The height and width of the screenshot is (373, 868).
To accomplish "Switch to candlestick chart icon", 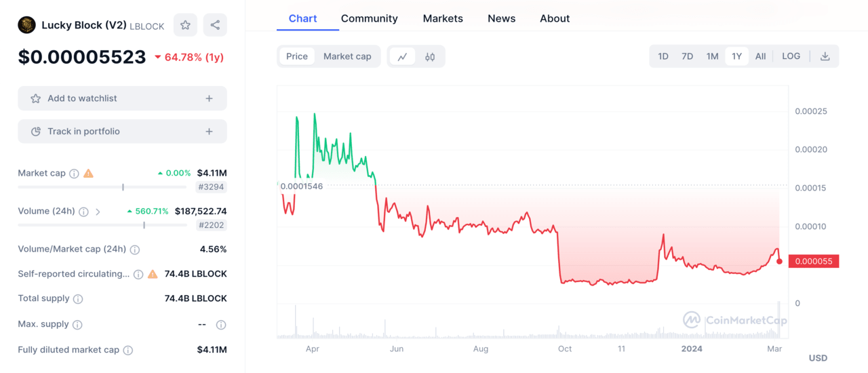I will (430, 57).
